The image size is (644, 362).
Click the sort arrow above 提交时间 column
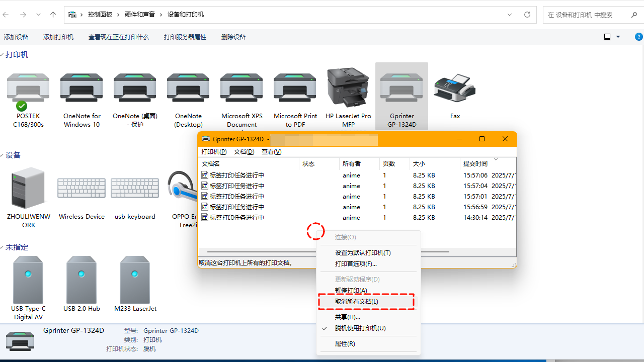[496, 159]
